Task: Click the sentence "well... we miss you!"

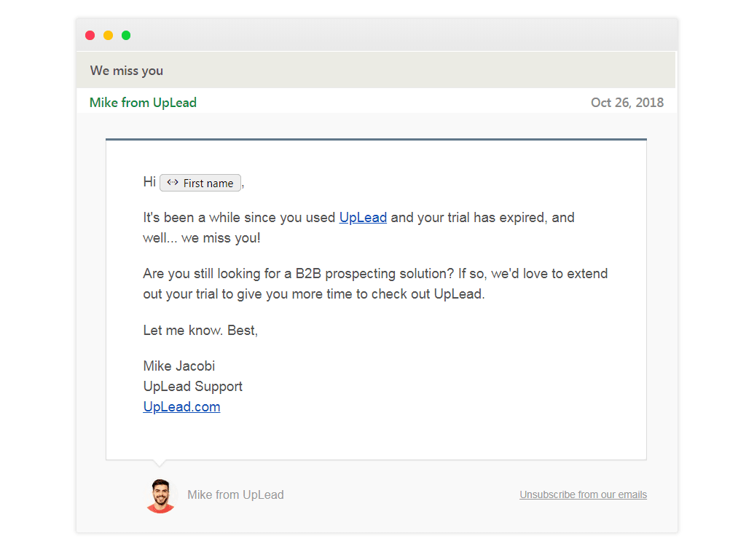Action: pyautogui.click(x=202, y=238)
